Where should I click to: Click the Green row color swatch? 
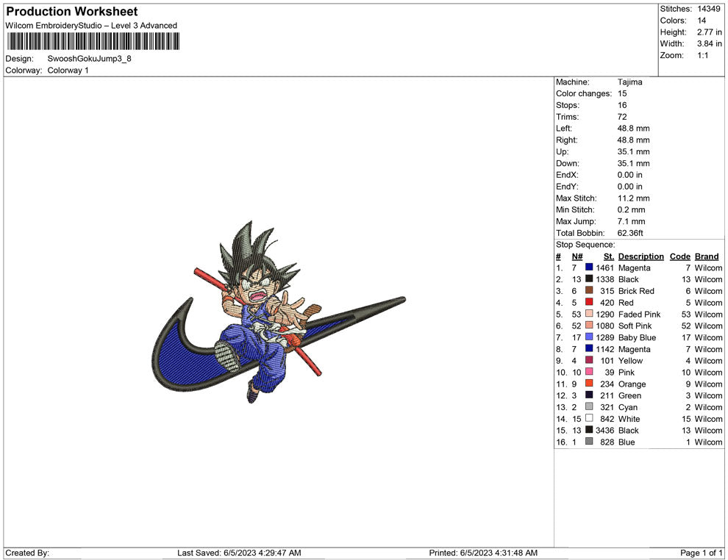pyautogui.click(x=589, y=395)
